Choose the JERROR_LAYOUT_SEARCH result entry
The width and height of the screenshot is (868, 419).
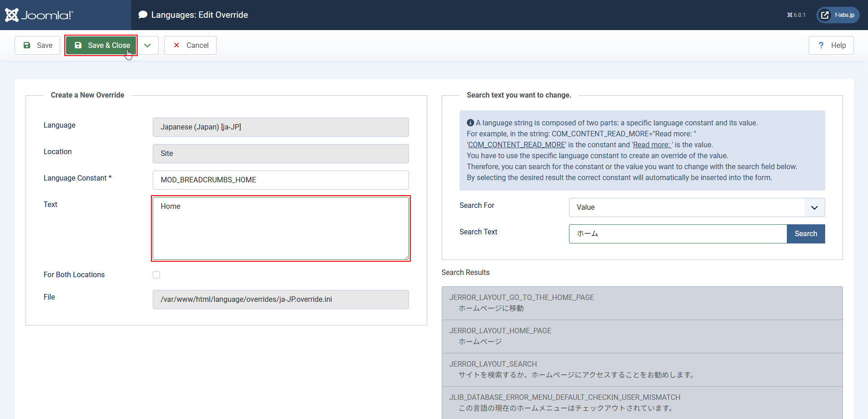point(642,369)
